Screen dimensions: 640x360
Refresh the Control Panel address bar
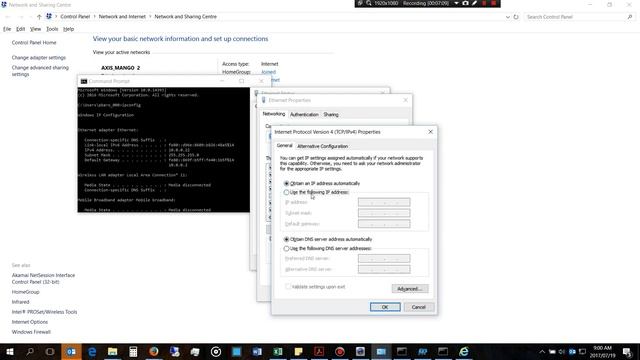coord(516,17)
